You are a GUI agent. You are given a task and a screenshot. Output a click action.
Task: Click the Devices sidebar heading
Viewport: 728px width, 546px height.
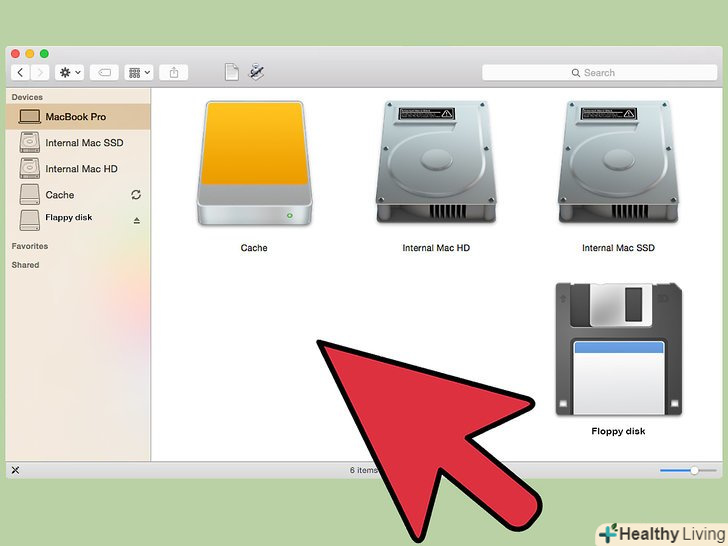27,97
